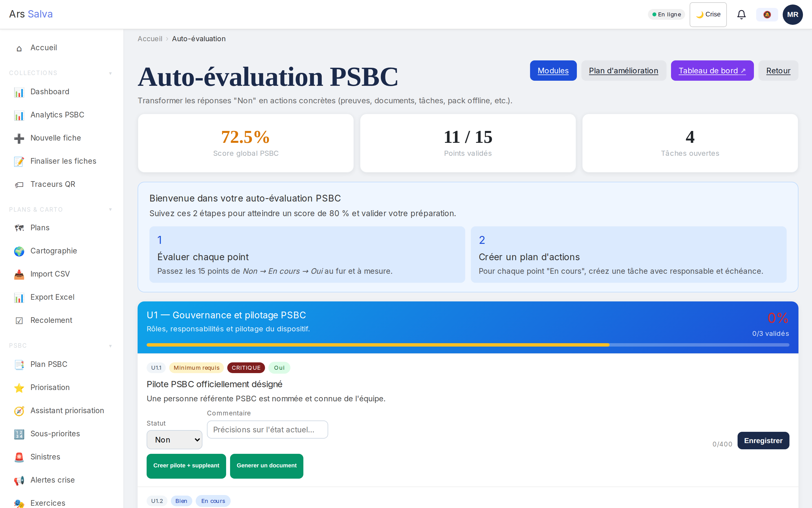Click the En cours badge on U1.2
This screenshot has height=508, width=812.
pyautogui.click(x=213, y=501)
